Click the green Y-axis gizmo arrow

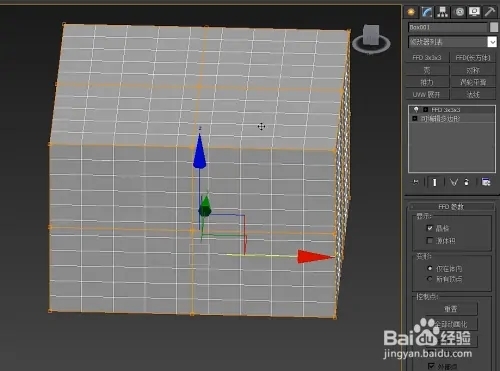coord(205,206)
